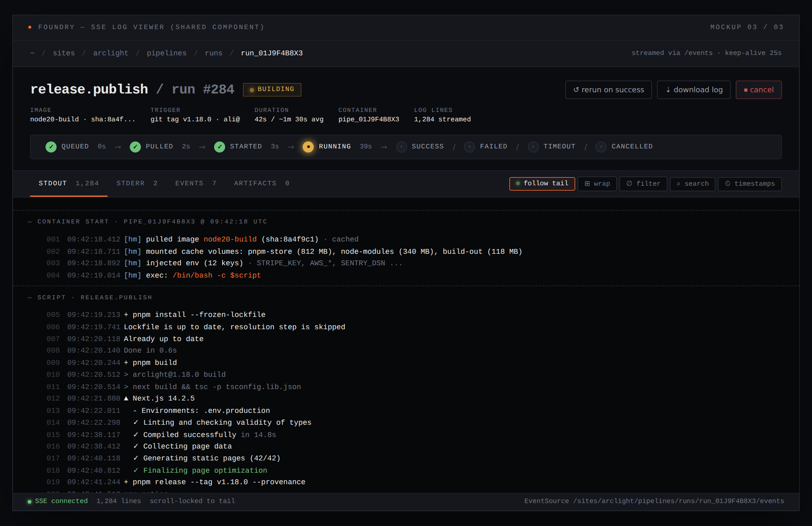
Task: Click the green SSE connected indicator dot
Action: tap(29, 501)
